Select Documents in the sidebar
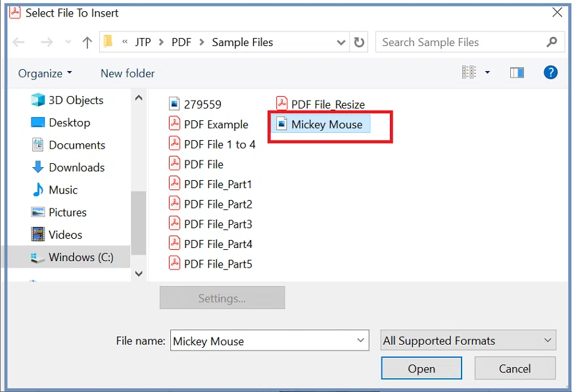This screenshot has width=572, height=392. coord(68,145)
